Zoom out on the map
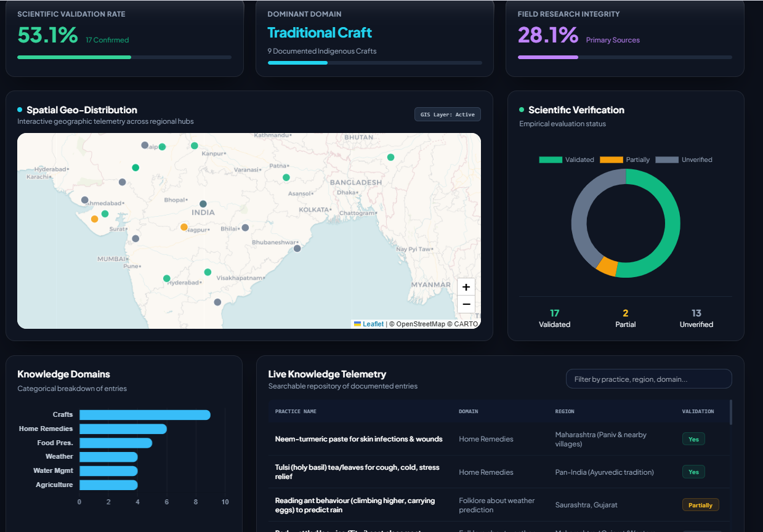Image resolution: width=763 pixels, height=532 pixels. 466,304
